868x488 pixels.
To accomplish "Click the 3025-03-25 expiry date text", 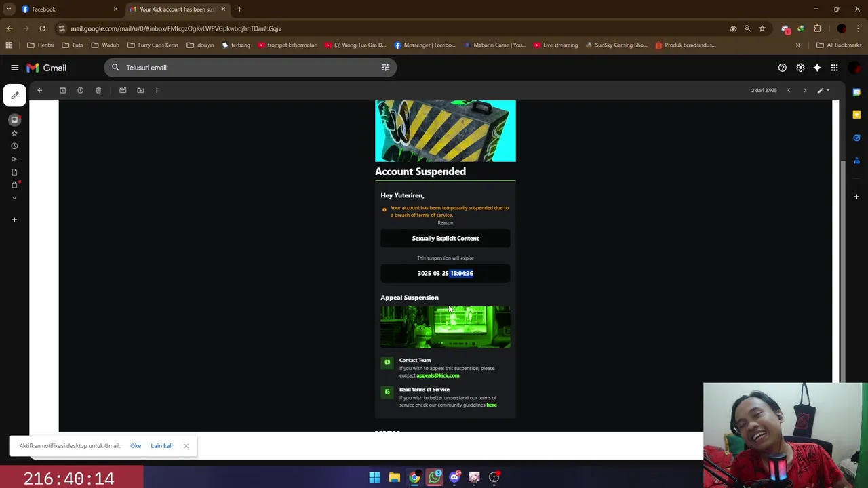I will [x=433, y=273].
